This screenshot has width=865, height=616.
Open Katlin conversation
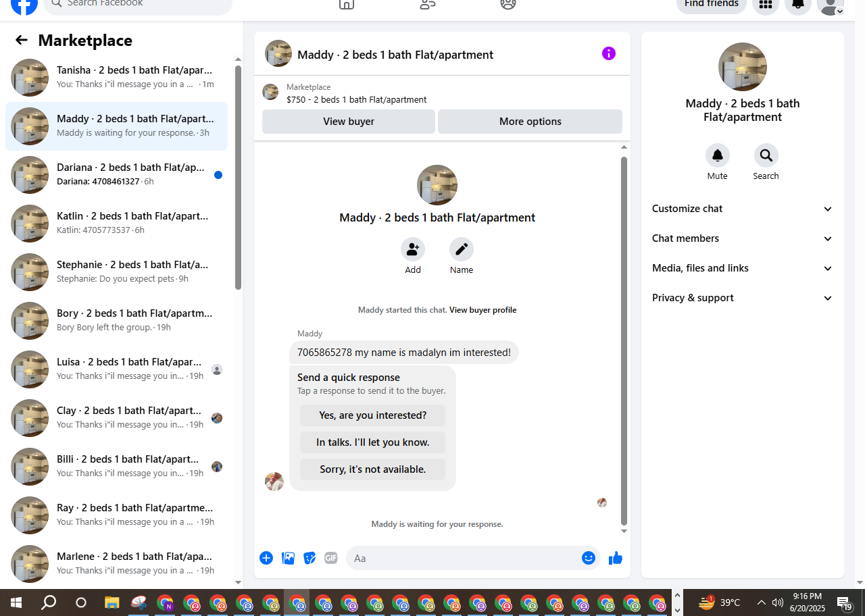[x=116, y=224]
